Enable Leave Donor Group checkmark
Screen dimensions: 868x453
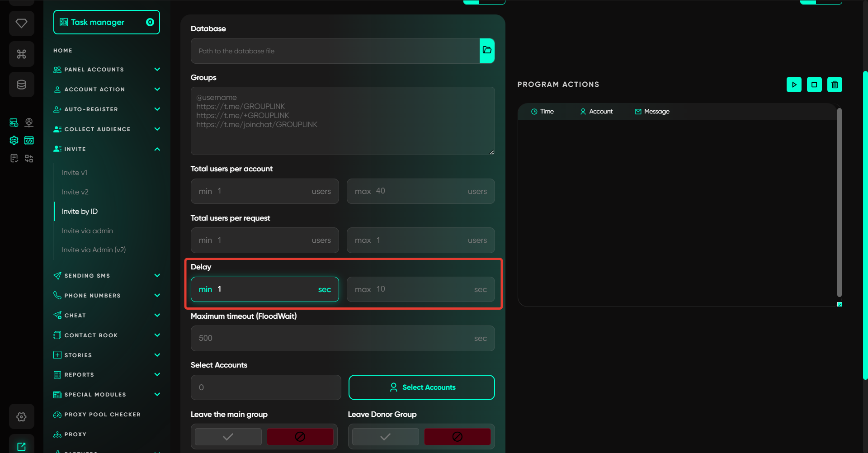(x=385, y=437)
